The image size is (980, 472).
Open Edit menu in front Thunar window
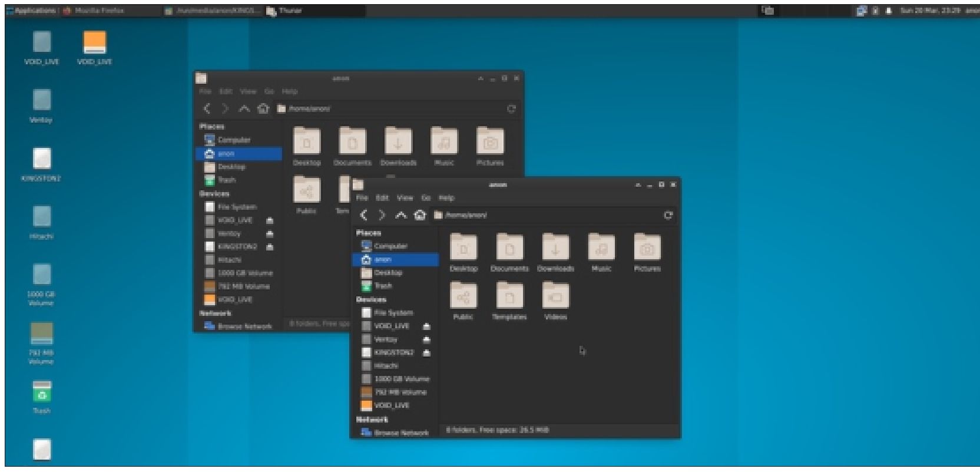[382, 198]
